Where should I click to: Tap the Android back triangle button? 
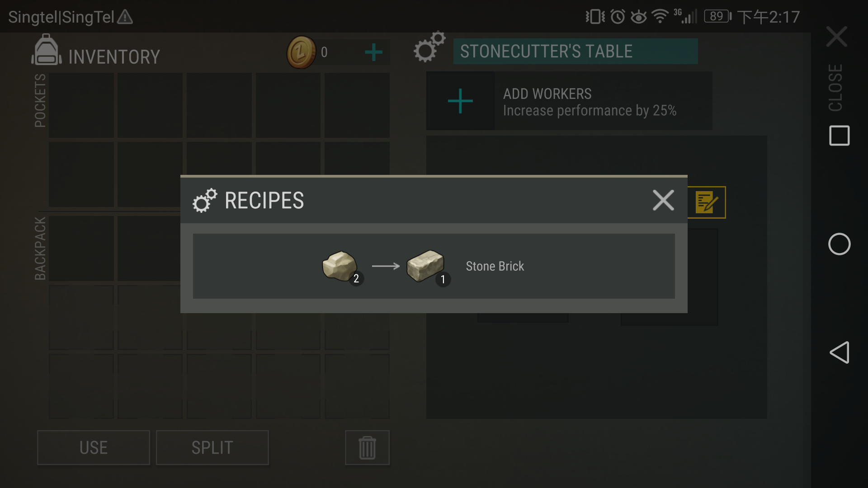pyautogui.click(x=840, y=352)
